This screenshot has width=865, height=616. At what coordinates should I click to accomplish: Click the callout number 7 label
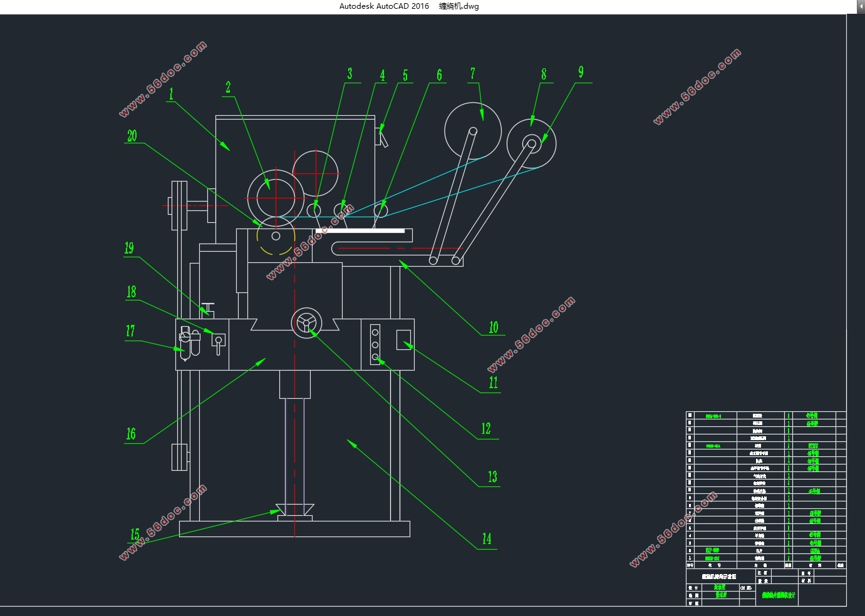coord(473,74)
